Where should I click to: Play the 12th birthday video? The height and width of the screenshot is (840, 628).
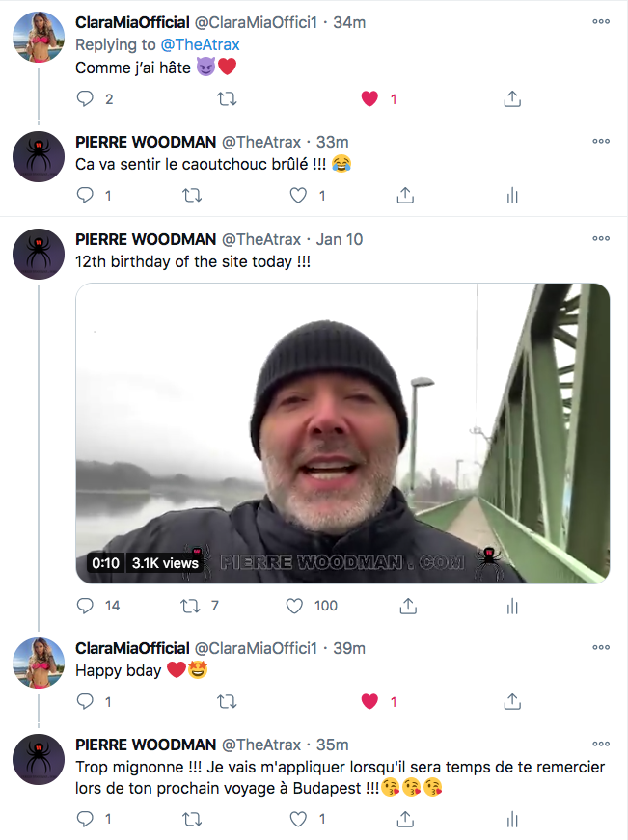pos(342,433)
